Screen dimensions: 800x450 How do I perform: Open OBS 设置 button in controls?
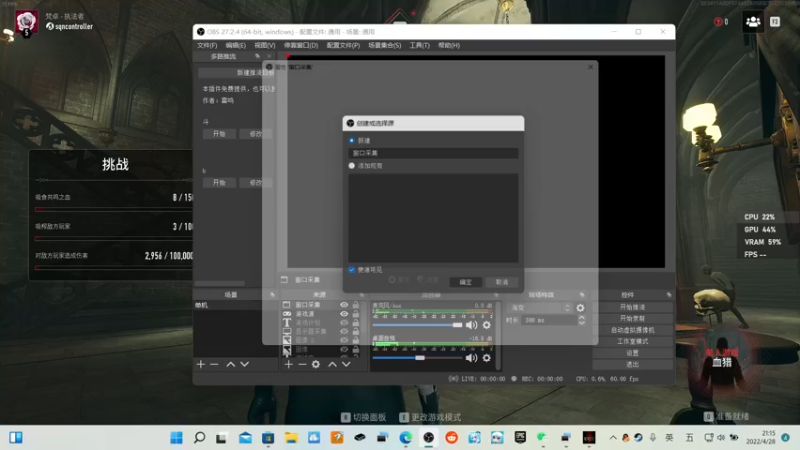click(633, 353)
